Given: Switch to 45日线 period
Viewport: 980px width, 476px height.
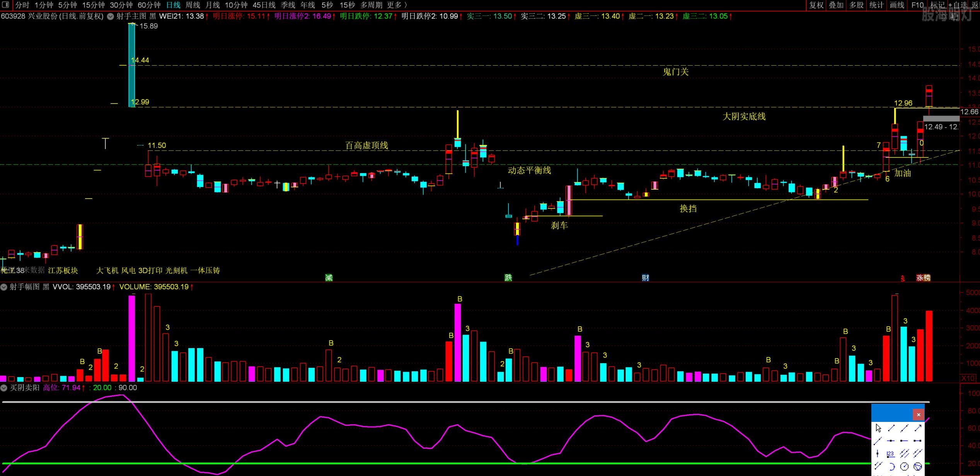Looking at the screenshot, I should (x=264, y=5).
